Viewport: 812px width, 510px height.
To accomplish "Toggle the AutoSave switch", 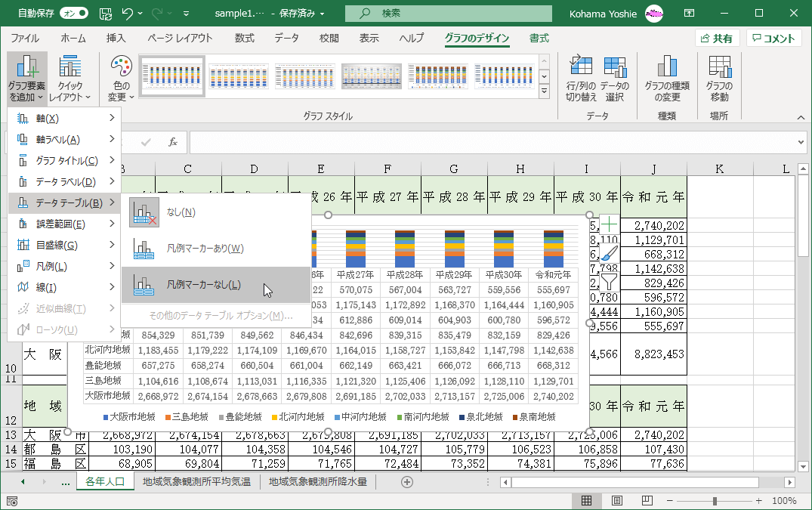I will [74, 14].
